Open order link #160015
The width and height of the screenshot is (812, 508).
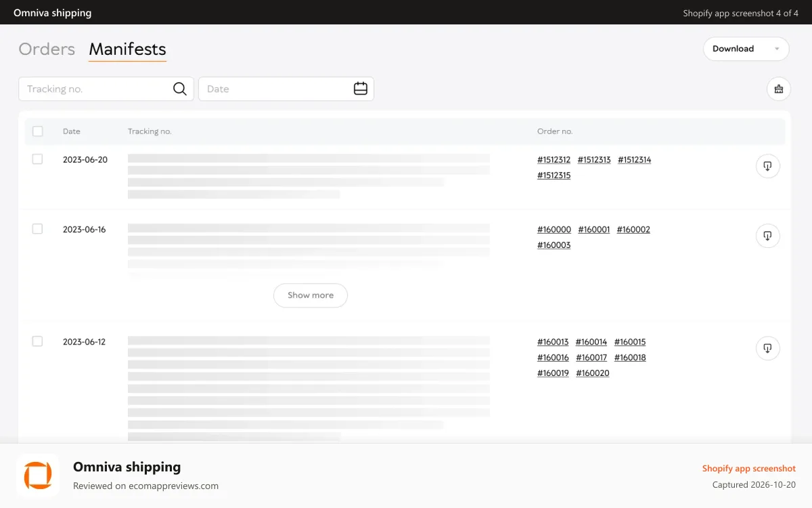tap(630, 342)
